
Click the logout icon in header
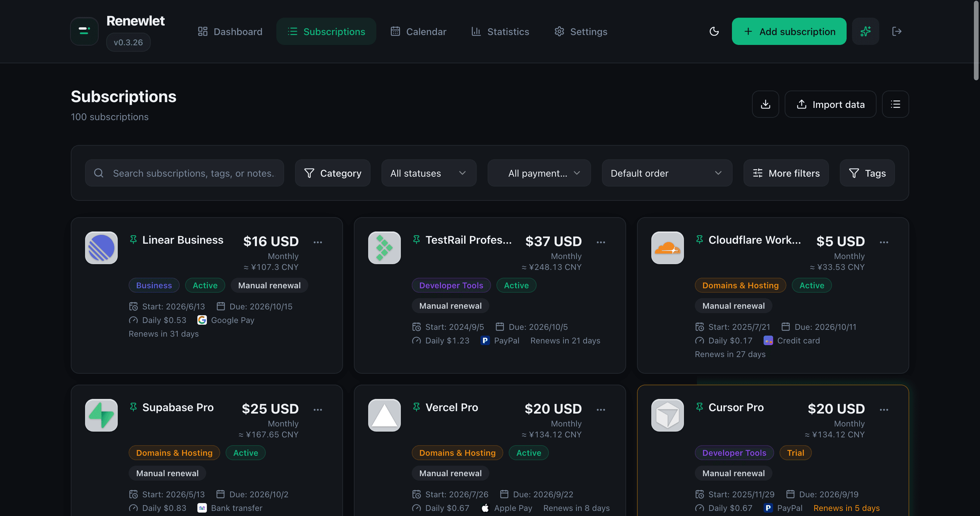897,31
